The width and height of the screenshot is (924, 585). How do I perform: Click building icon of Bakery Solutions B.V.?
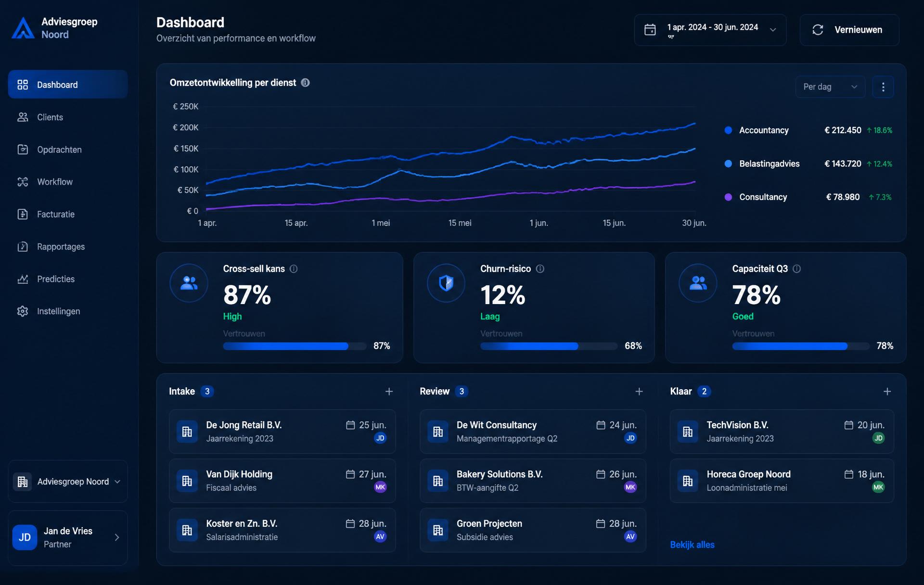[438, 481]
